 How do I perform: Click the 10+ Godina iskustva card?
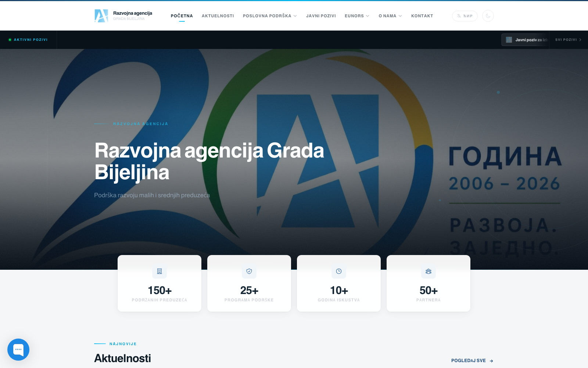coord(339,283)
